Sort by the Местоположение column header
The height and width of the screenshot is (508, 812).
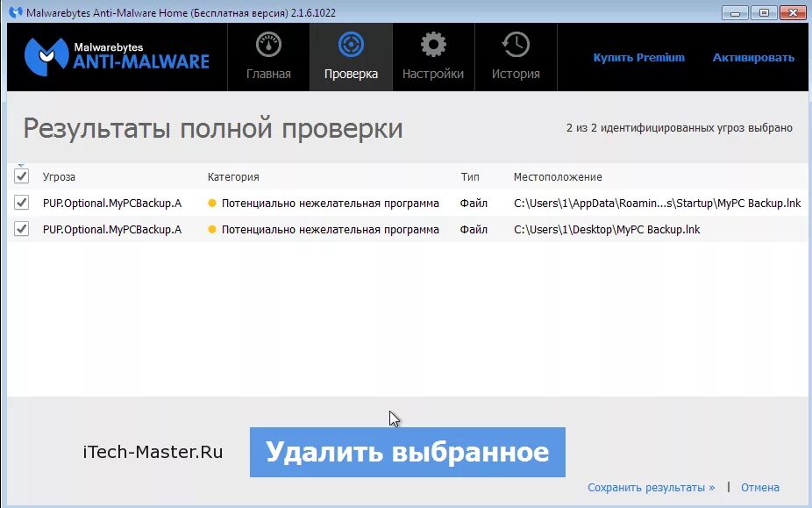(558, 176)
